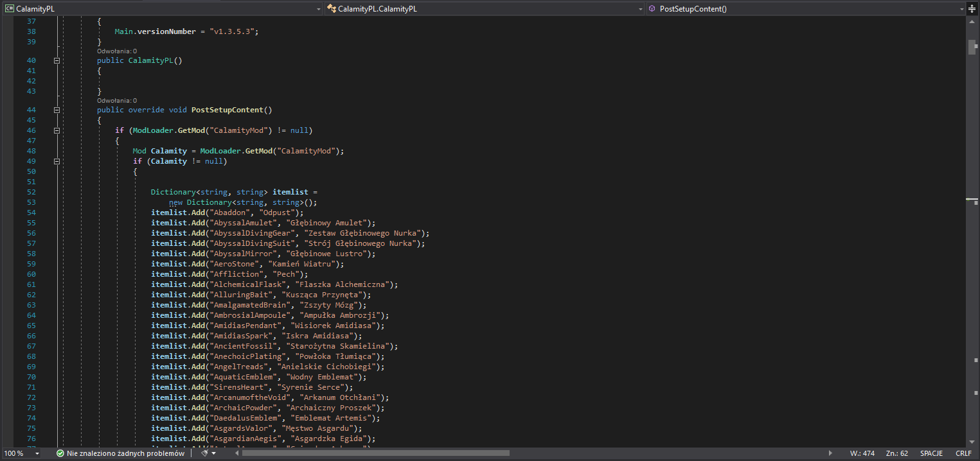
Task: Open the PostSetupContent() member dropdown
Action: pos(961,8)
